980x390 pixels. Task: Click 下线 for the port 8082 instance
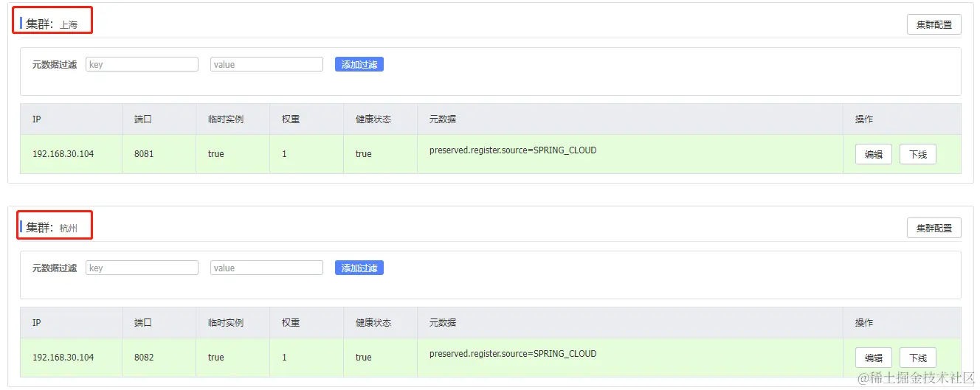click(918, 358)
